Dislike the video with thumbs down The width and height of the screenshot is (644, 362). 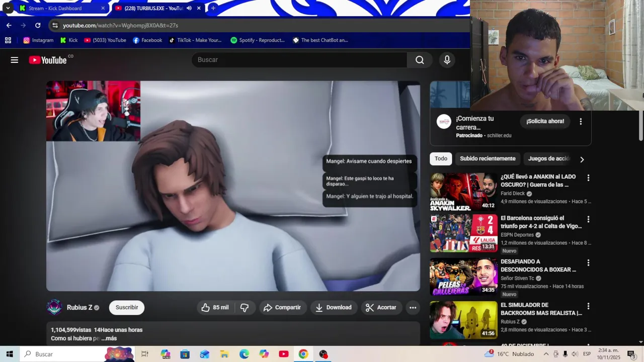(245, 307)
